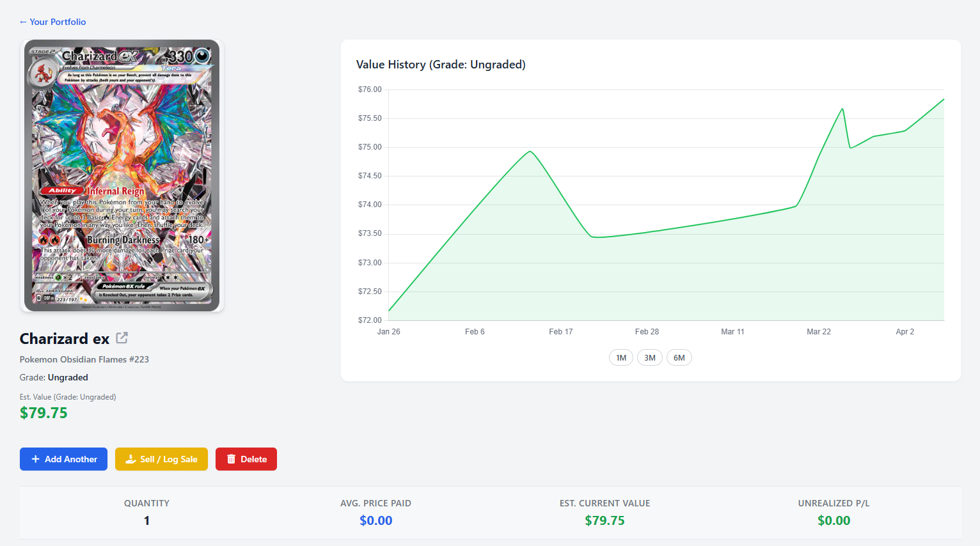Image resolution: width=980 pixels, height=546 pixels.
Task: Click the Feb 6 date label on chart
Action: (x=475, y=332)
